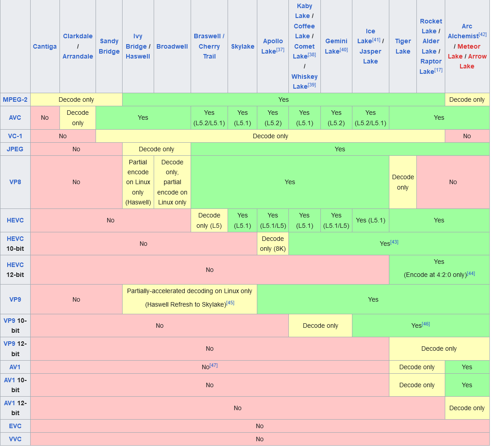Select the 'Yes (L5.2/L5.1)' Braswell AVC cell
493x448 pixels.
pos(209,118)
